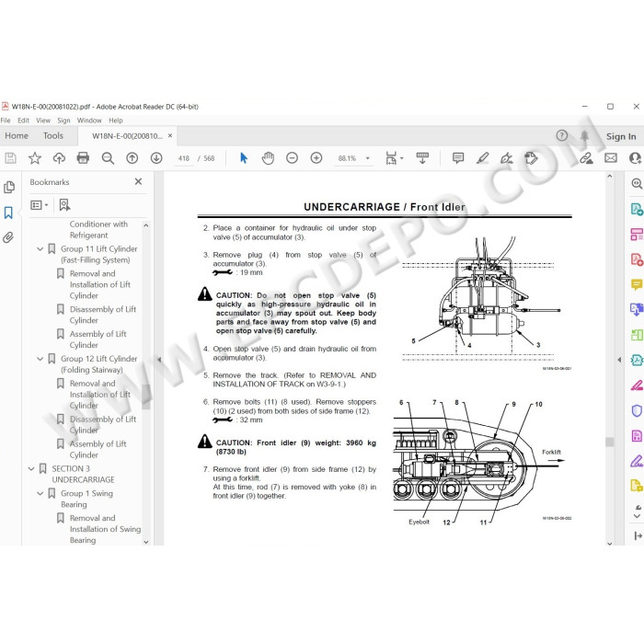Open yellow Comment tool in right pane
Screen dimensions: 644x644
pyautogui.click(x=637, y=284)
